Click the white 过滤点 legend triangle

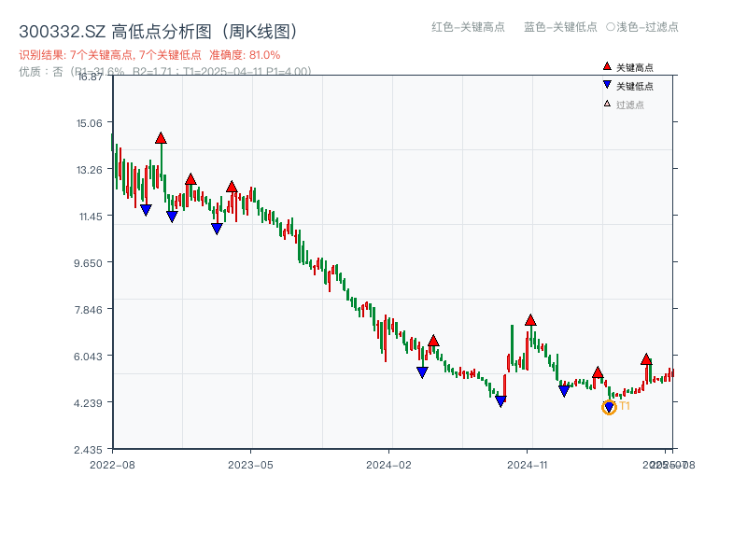pyautogui.click(x=607, y=104)
